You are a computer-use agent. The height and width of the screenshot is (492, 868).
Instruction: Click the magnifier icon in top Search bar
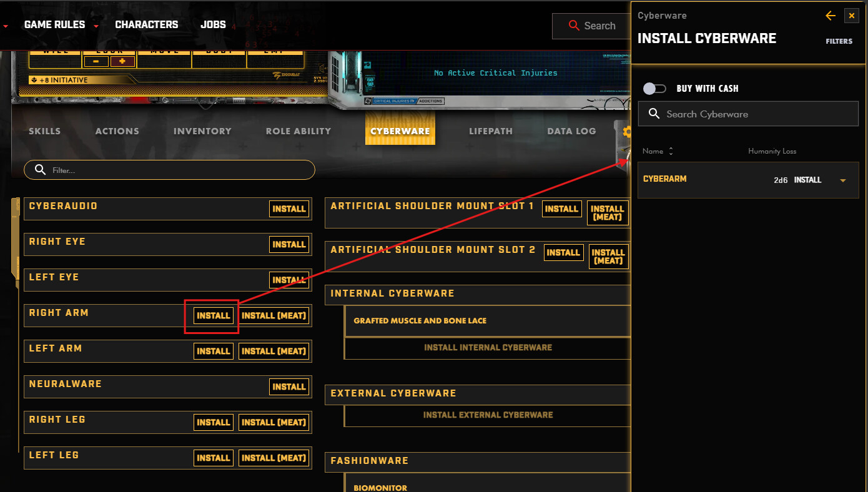[x=574, y=26]
